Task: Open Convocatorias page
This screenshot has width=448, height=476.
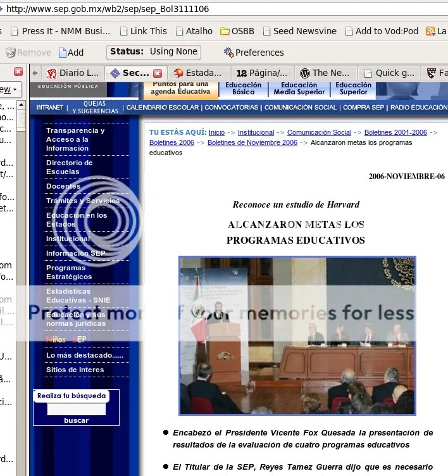Action: point(232,108)
